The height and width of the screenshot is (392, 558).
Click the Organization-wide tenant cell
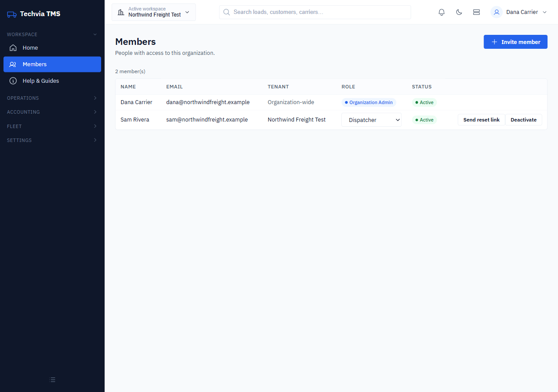point(291,102)
